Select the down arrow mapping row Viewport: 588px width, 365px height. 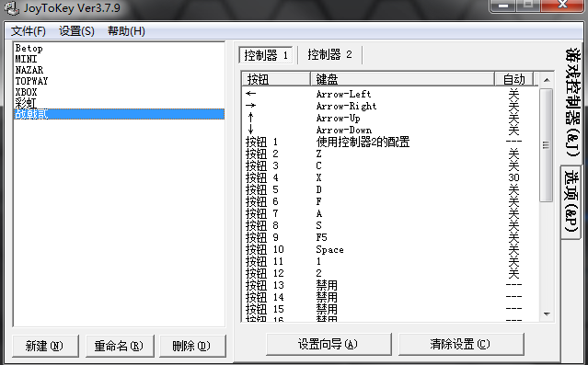tap(390, 130)
